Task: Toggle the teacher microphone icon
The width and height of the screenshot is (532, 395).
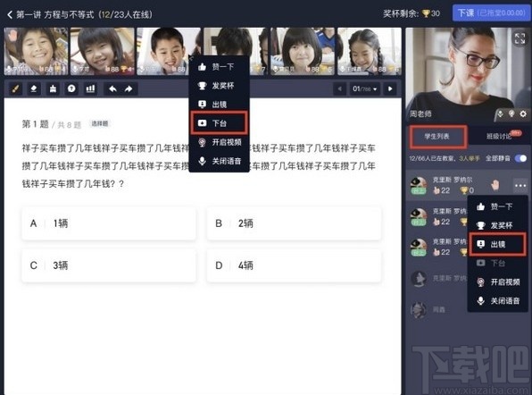Action: click(x=500, y=114)
